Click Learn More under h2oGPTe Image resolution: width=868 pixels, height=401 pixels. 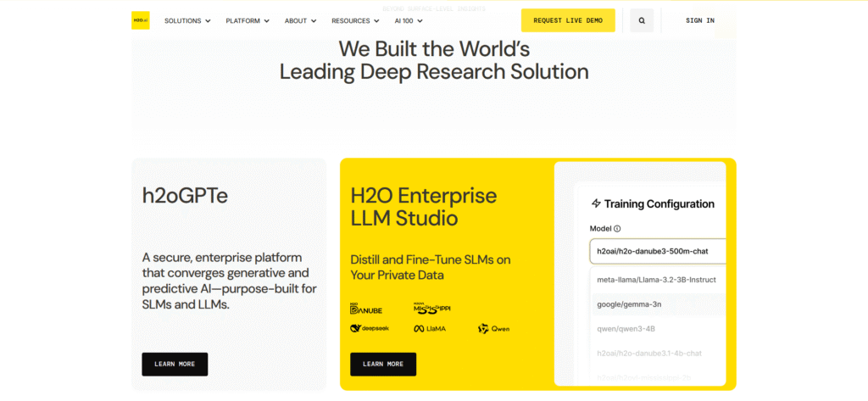click(x=175, y=364)
